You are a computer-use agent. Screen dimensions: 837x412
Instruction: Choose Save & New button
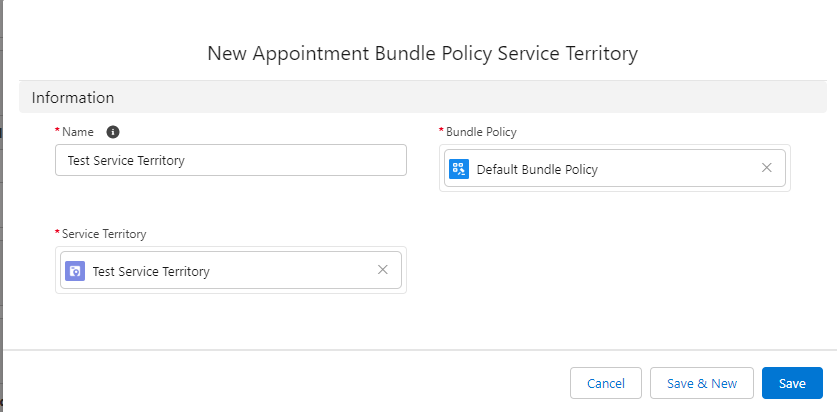tap(702, 383)
